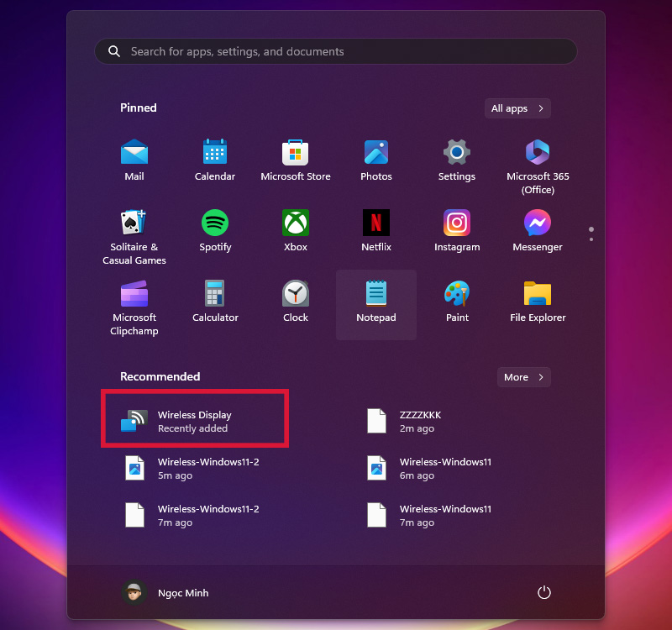672x630 pixels.
Task: Launch the Xbox app
Action: click(x=296, y=230)
